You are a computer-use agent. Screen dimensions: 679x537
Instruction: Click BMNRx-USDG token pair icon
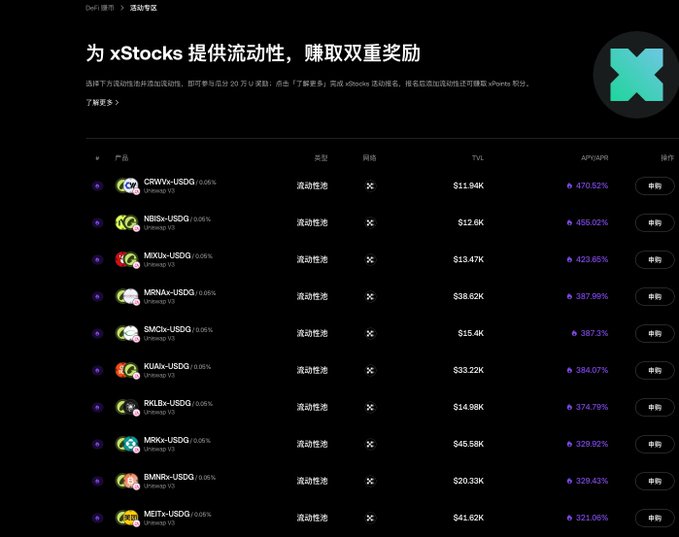pos(127,481)
